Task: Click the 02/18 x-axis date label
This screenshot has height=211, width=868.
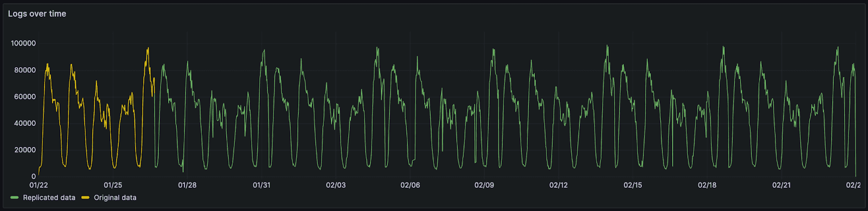Action: (707, 185)
